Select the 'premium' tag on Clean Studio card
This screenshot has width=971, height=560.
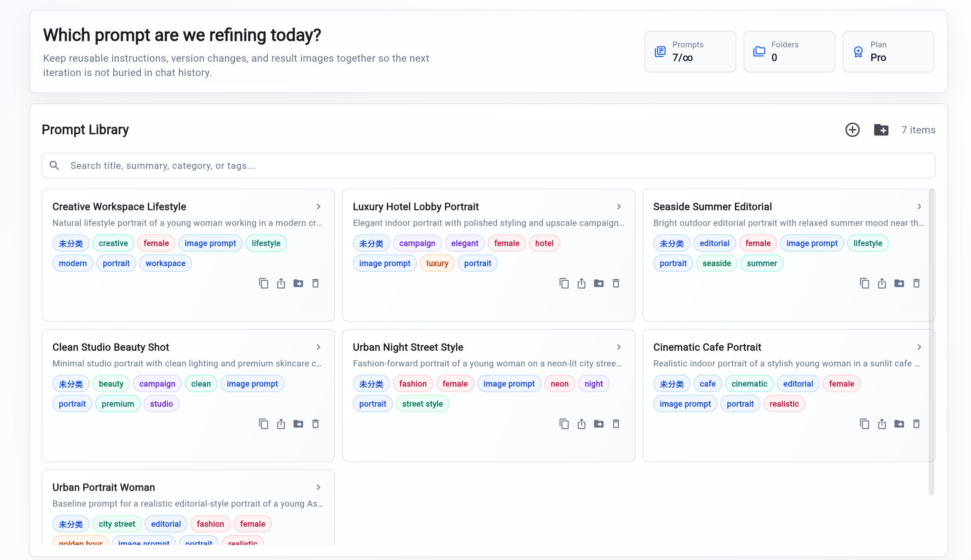coord(118,404)
